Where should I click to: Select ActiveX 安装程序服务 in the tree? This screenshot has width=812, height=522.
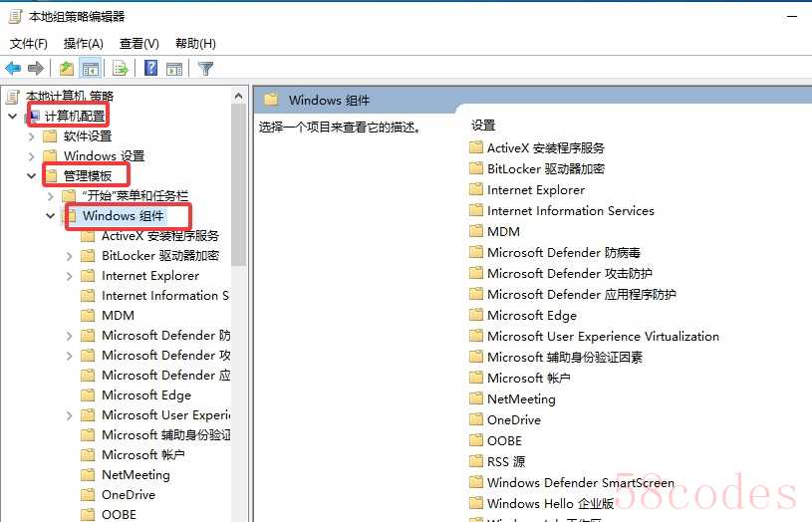160,236
